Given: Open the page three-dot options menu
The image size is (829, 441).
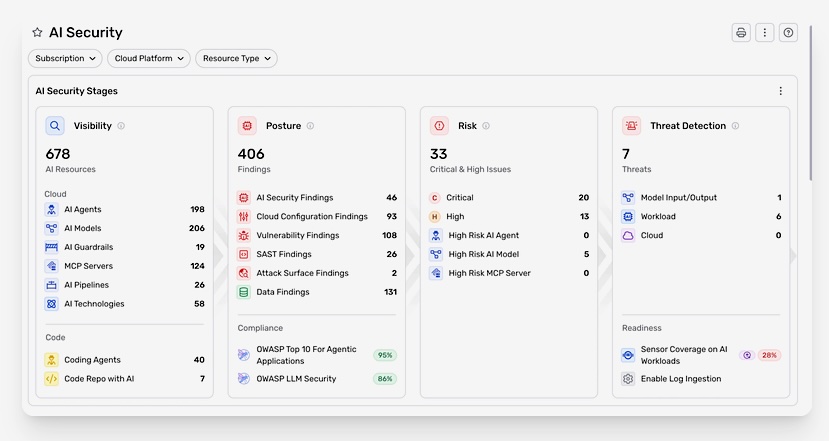Looking at the screenshot, I should pyautogui.click(x=764, y=33).
